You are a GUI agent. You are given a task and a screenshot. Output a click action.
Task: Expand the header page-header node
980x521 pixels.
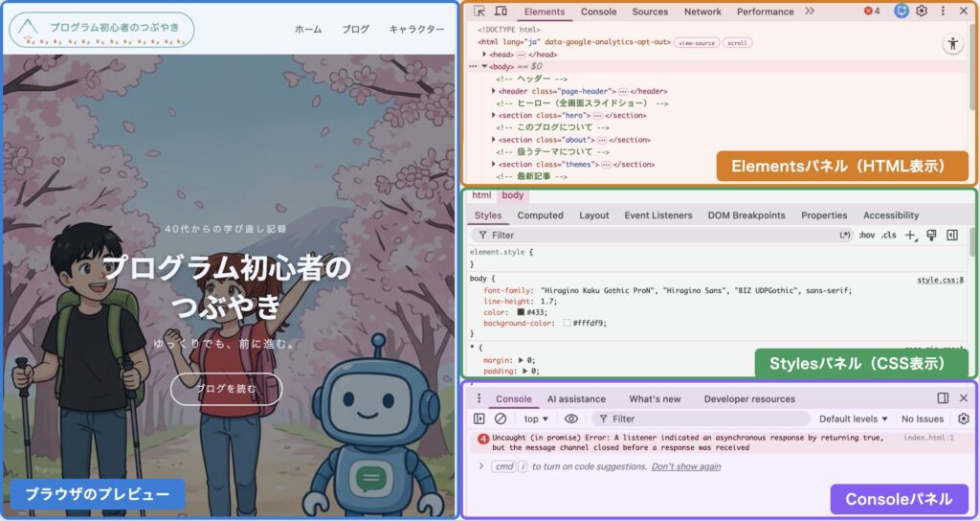point(494,91)
